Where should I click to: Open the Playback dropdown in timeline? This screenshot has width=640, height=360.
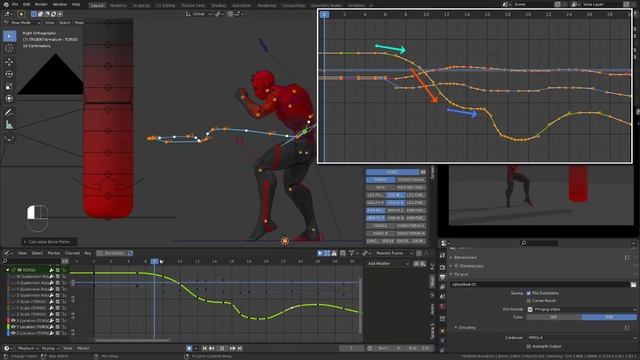(x=27, y=348)
